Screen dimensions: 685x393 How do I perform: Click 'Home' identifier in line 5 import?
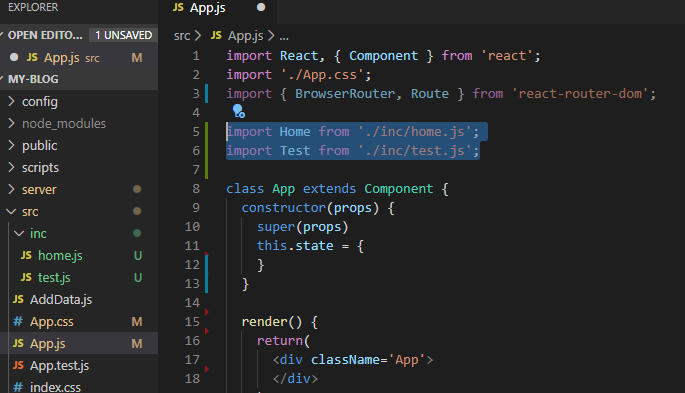(x=295, y=131)
